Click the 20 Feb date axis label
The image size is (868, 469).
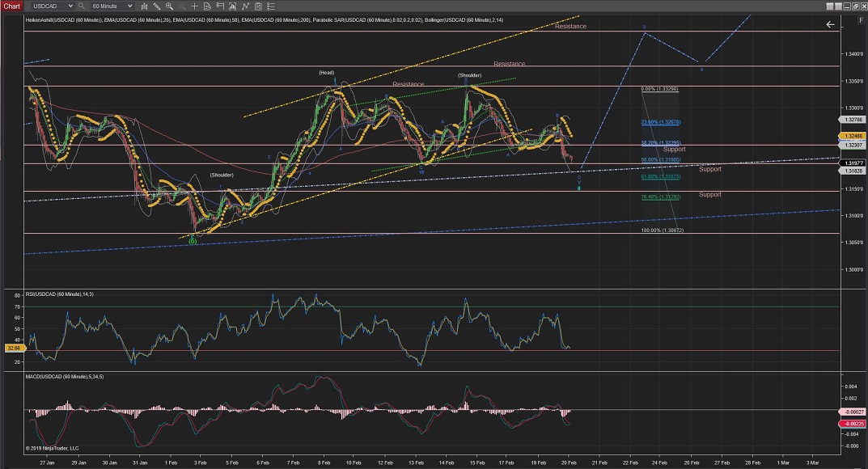(x=569, y=463)
